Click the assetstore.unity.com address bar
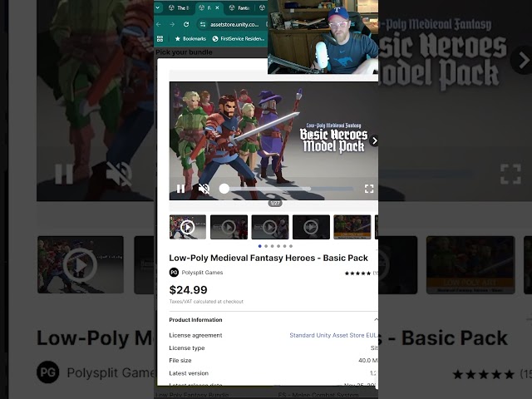532x399 pixels. coord(234,24)
